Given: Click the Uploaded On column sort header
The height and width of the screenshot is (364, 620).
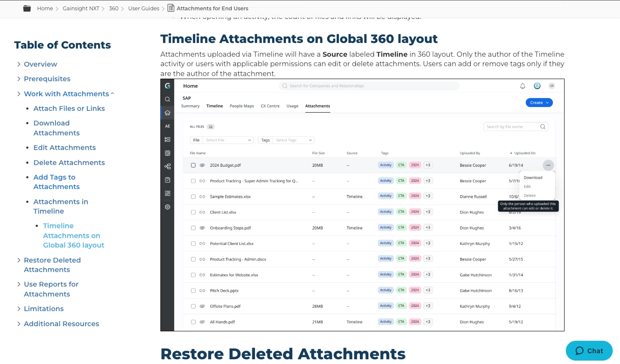Looking at the screenshot, I should tap(522, 153).
